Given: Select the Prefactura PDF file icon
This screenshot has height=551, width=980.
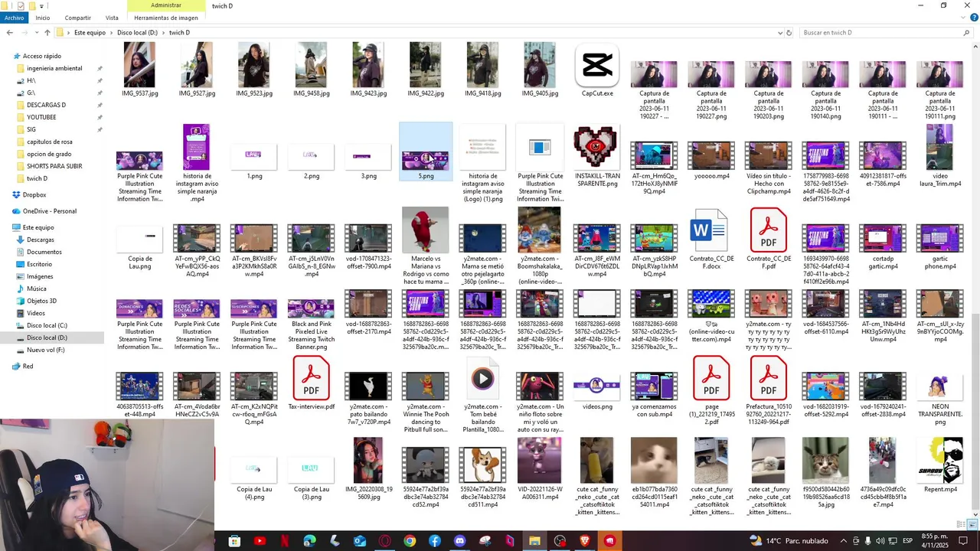Looking at the screenshot, I should point(768,378).
